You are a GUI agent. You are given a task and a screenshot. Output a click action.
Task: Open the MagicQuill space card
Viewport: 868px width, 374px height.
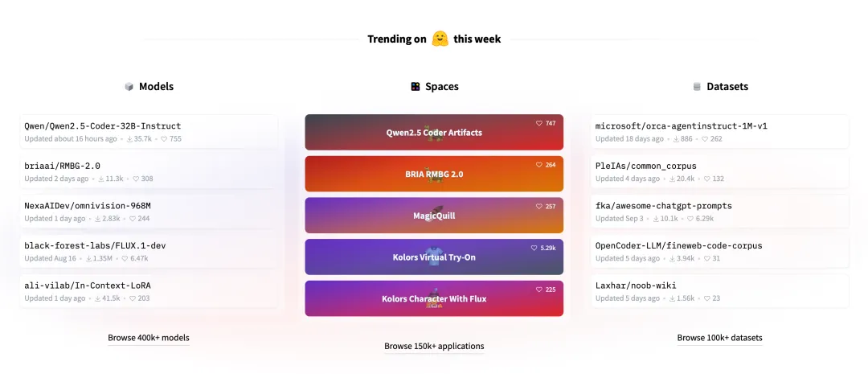tap(434, 216)
